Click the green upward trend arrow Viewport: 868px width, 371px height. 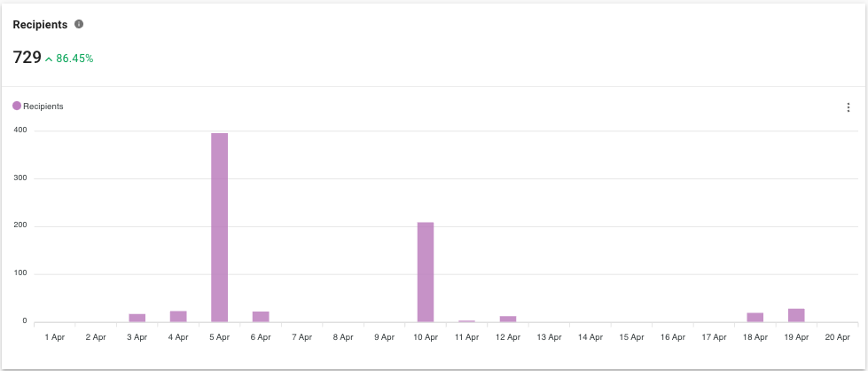pos(49,59)
